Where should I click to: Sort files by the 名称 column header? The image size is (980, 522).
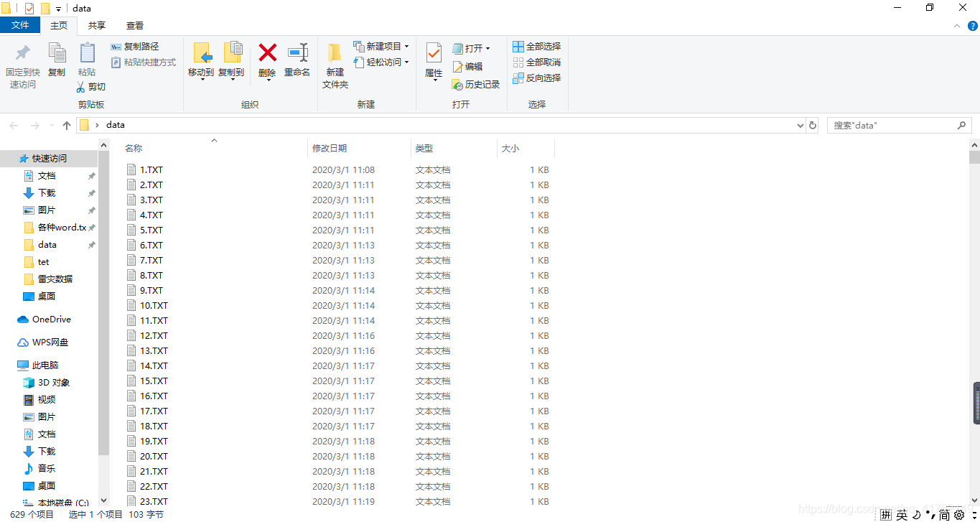134,148
